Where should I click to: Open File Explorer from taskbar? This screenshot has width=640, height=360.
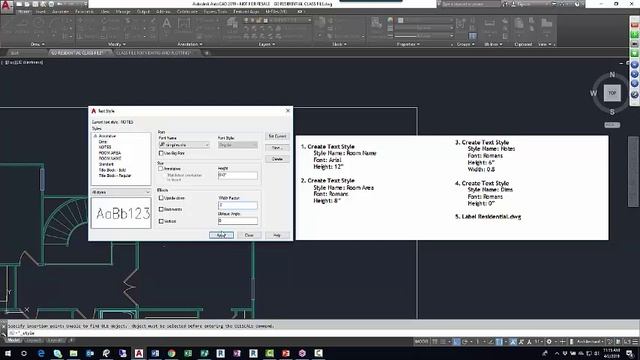[73, 353]
